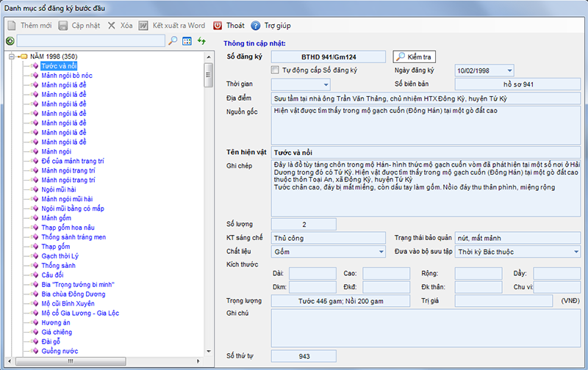Image resolution: width=588 pixels, height=370 pixels.
Task: Click the Kiểm tra button
Action: (x=414, y=57)
